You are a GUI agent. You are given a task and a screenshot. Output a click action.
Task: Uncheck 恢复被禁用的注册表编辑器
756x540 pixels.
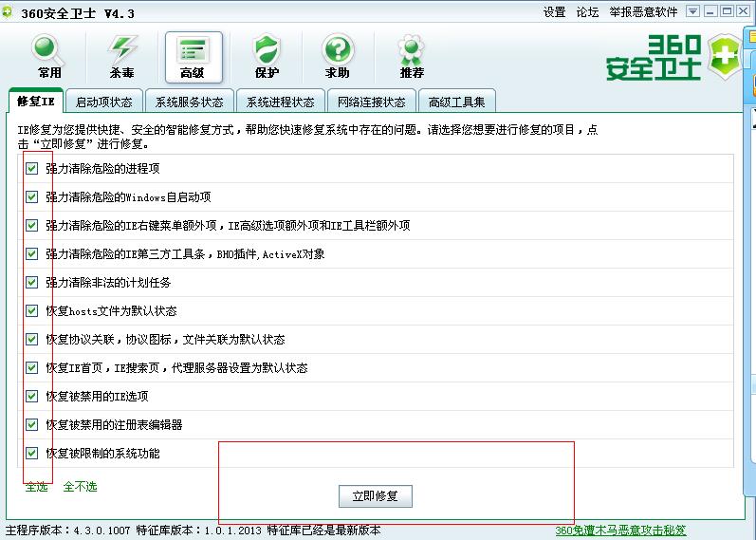pyautogui.click(x=32, y=424)
